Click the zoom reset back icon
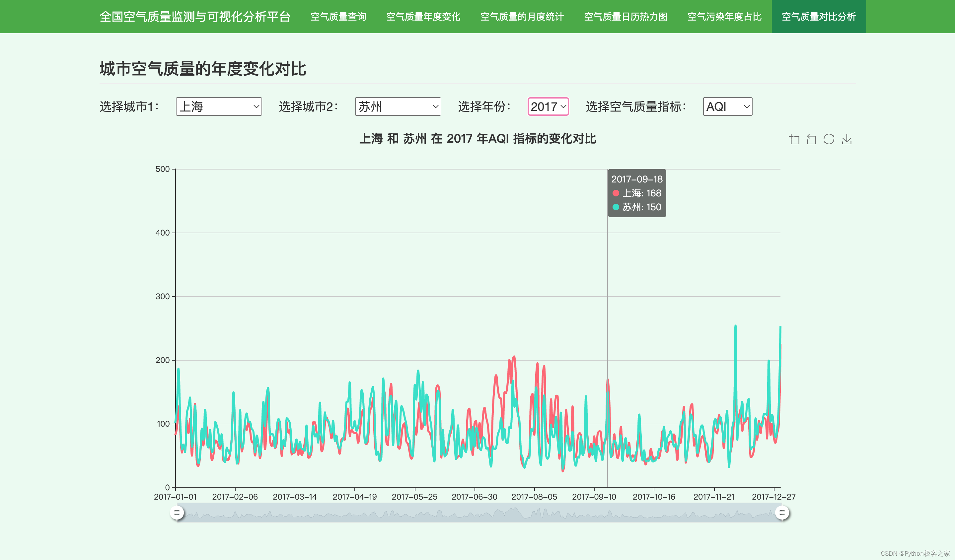 coord(811,139)
